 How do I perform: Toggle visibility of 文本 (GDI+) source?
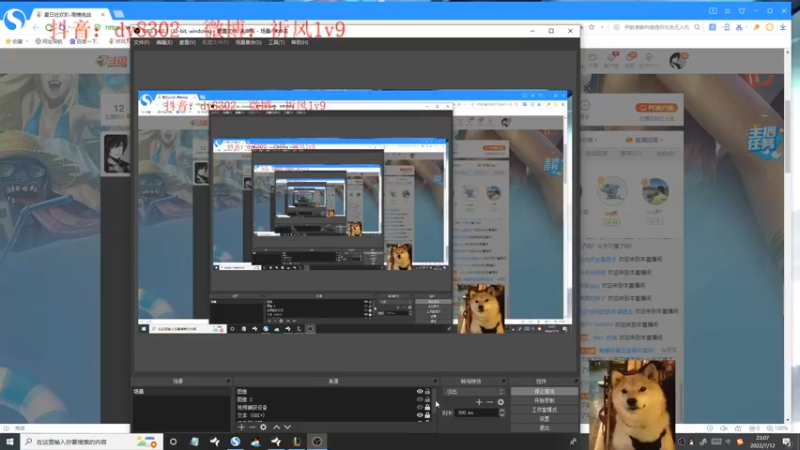coord(420,415)
